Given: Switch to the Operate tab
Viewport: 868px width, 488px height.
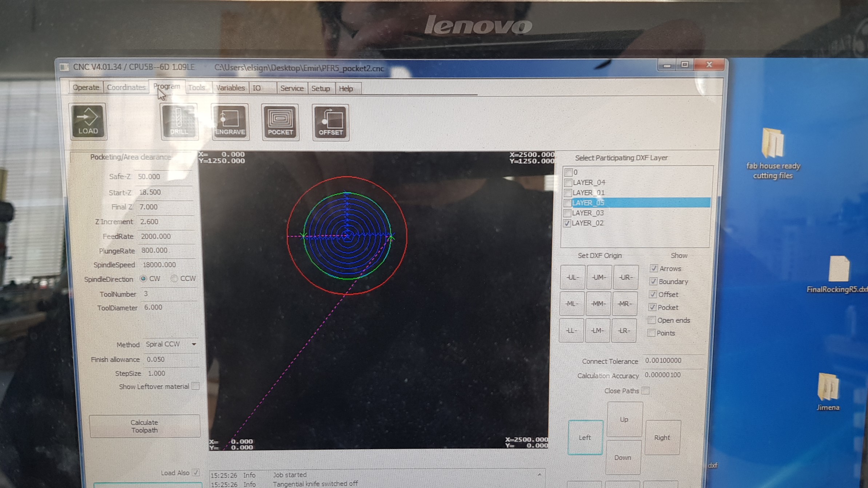Looking at the screenshot, I should 86,87.
